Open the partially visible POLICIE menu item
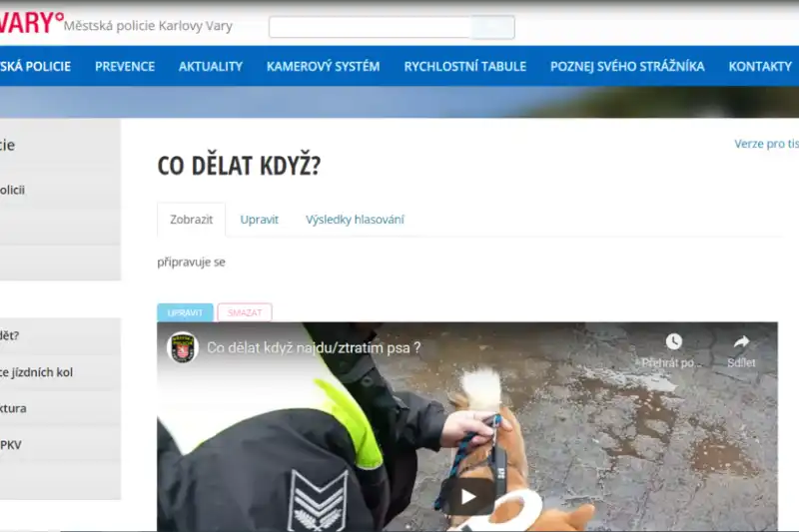This screenshot has height=532, width=799. click(35, 66)
